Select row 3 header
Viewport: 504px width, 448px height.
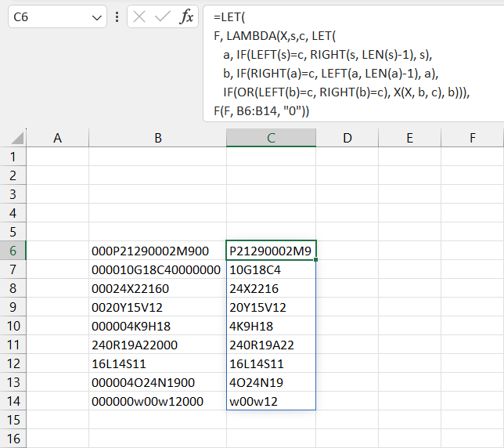13,194
